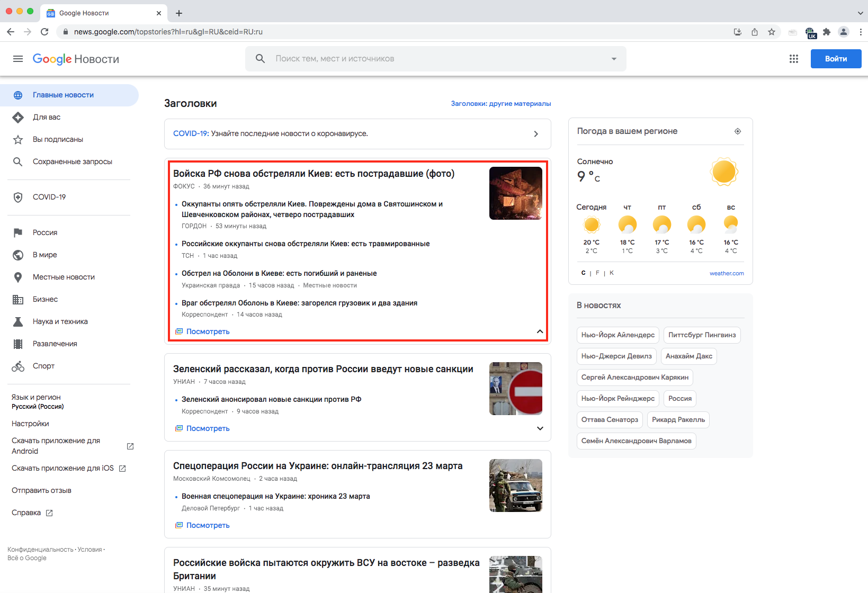This screenshot has height=593, width=868.
Task: Expand the search options dropdown arrow
Action: 614,59
